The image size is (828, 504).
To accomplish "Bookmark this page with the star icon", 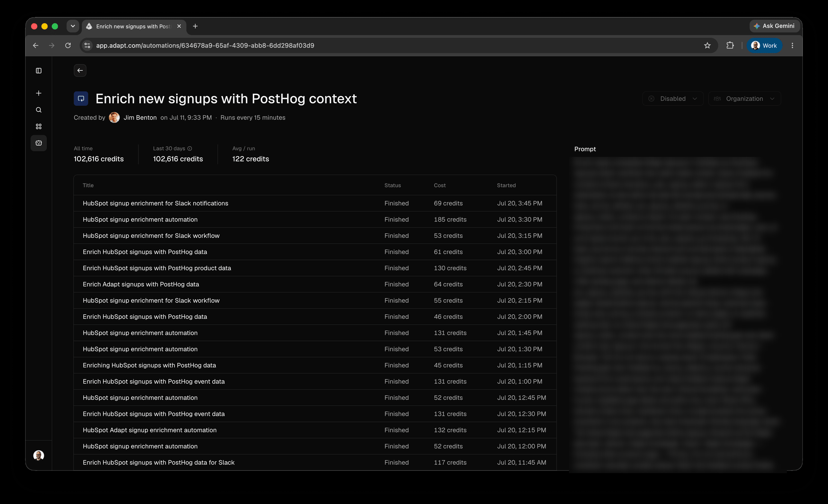I will (x=707, y=45).
